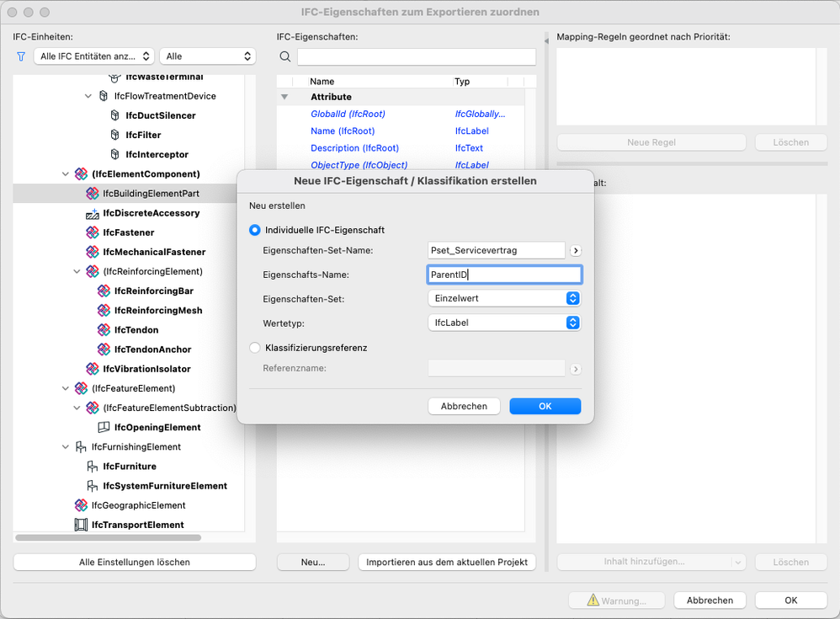Open arrow next to Eigenschaften-Set-Name field

pos(576,250)
